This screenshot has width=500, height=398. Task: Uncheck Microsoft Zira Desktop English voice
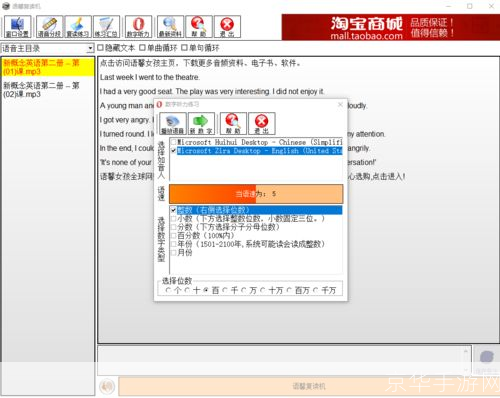coord(173,151)
